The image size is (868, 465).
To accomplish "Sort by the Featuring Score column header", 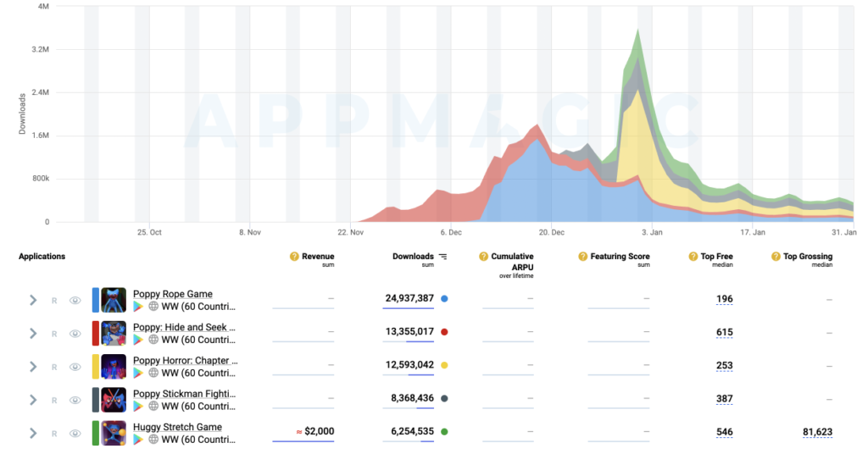I will (x=620, y=257).
